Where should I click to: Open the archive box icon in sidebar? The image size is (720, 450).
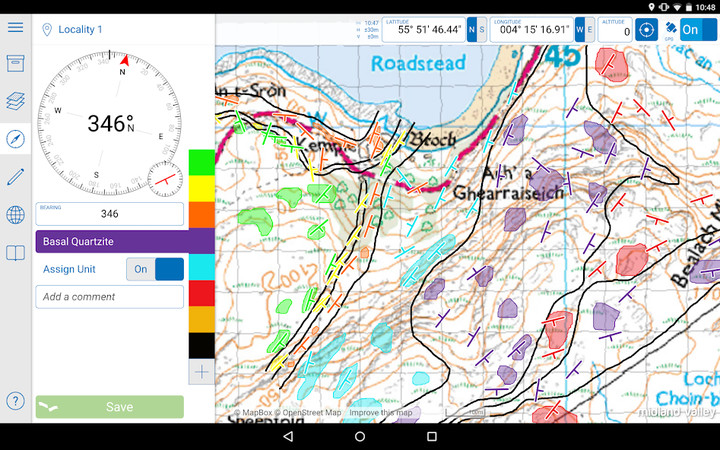pos(15,64)
